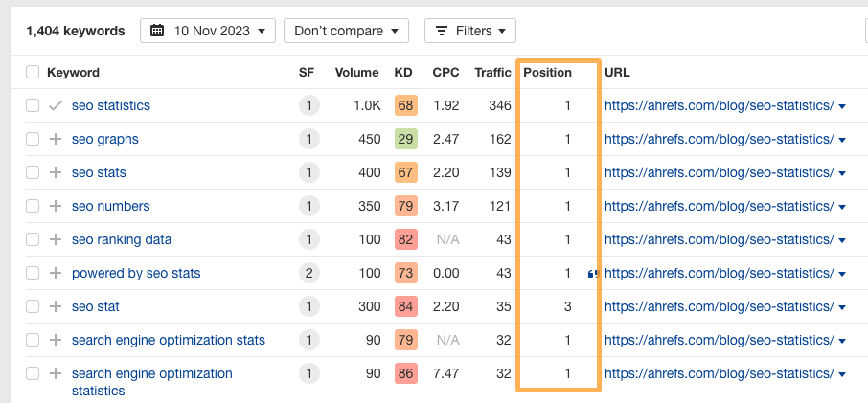Click the quote icon in powered by seo stats row

[x=593, y=274]
